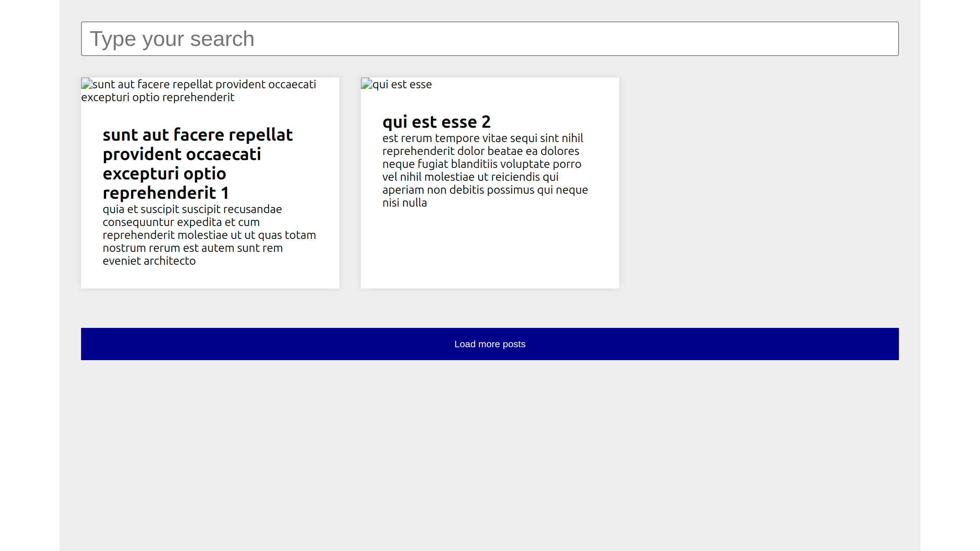Click line "aperiam non debitis possimus qui neque"

[x=485, y=189]
